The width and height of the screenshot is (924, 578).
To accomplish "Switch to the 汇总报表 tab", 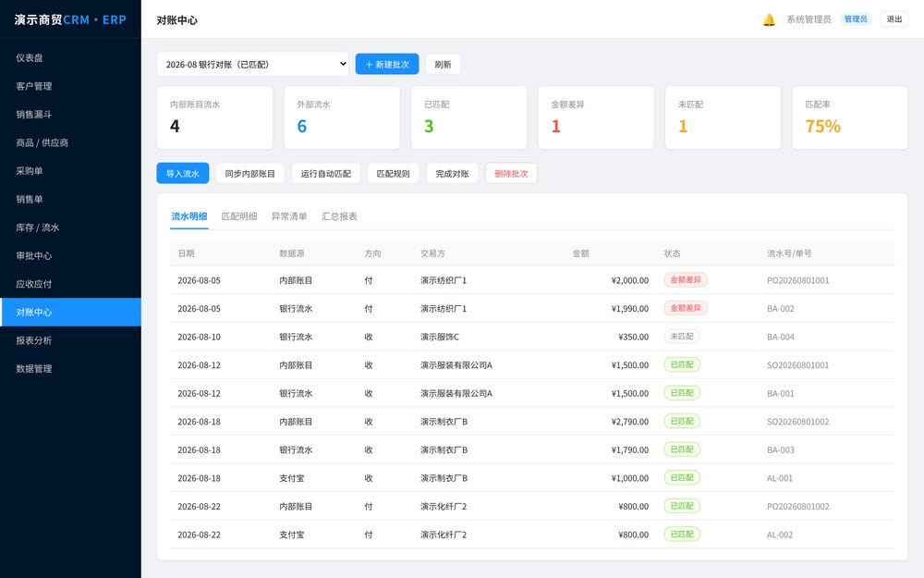I will pos(339,216).
